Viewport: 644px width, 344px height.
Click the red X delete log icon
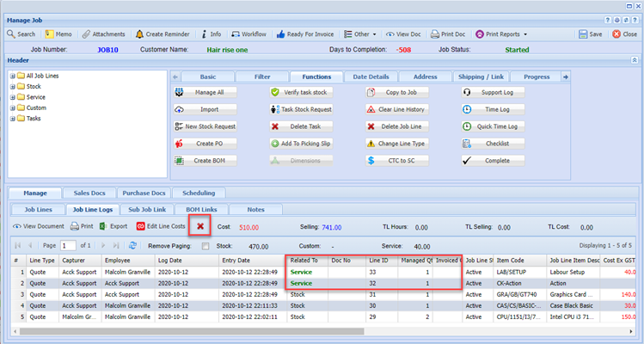tap(199, 226)
